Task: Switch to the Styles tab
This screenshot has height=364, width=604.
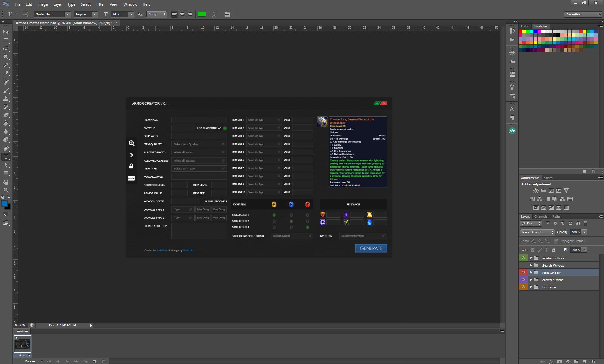Action: [x=548, y=178]
